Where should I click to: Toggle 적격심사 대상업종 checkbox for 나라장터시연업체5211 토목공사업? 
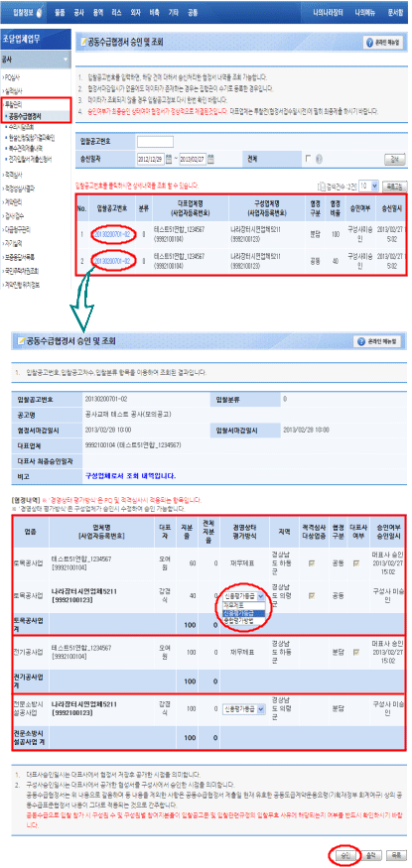[x=314, y=595]
